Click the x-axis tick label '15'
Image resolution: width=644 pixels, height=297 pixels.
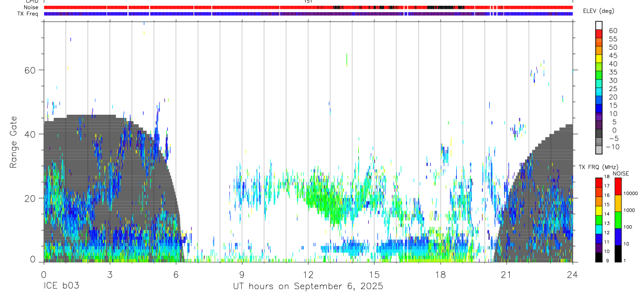[x=374, y=274]
